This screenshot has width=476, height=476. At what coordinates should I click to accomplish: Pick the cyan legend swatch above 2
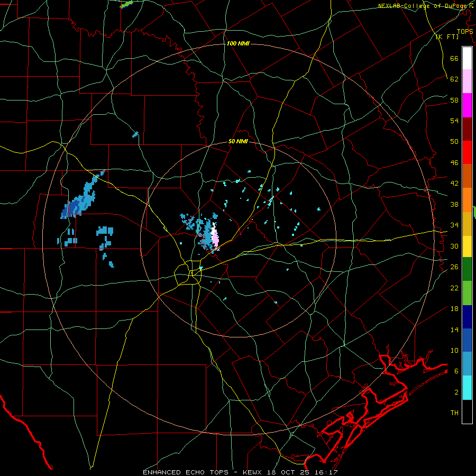coord(467,388)
